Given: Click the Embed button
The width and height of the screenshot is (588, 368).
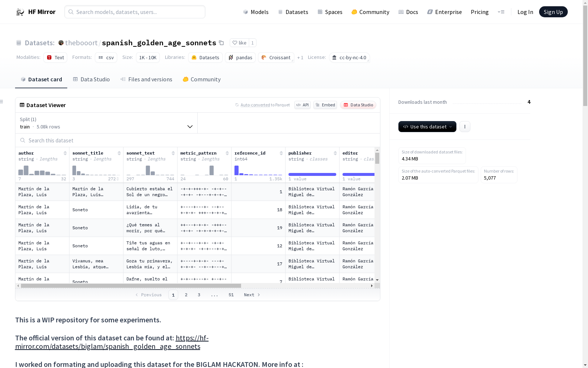Looking at the screenshot, I should tap(325, 105).
